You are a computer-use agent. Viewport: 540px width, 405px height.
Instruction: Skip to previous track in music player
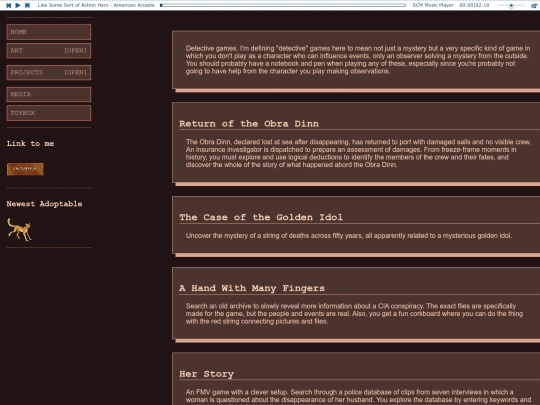pyautogui.click(x=9, y=5)
